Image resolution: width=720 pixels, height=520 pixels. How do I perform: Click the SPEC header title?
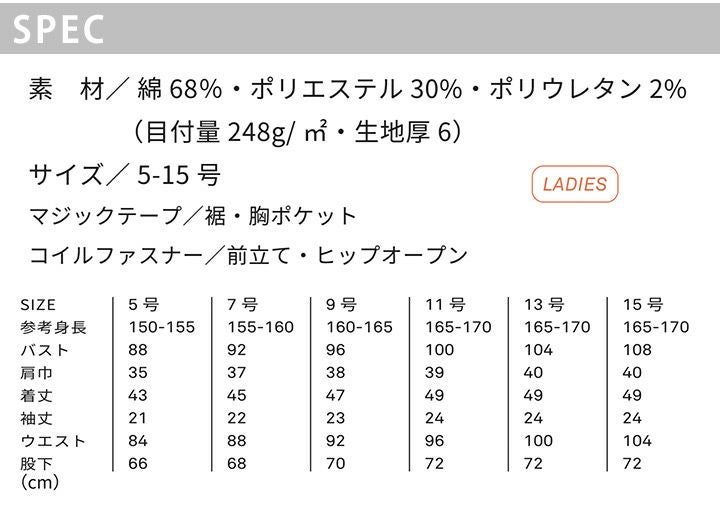coord(59,30)
